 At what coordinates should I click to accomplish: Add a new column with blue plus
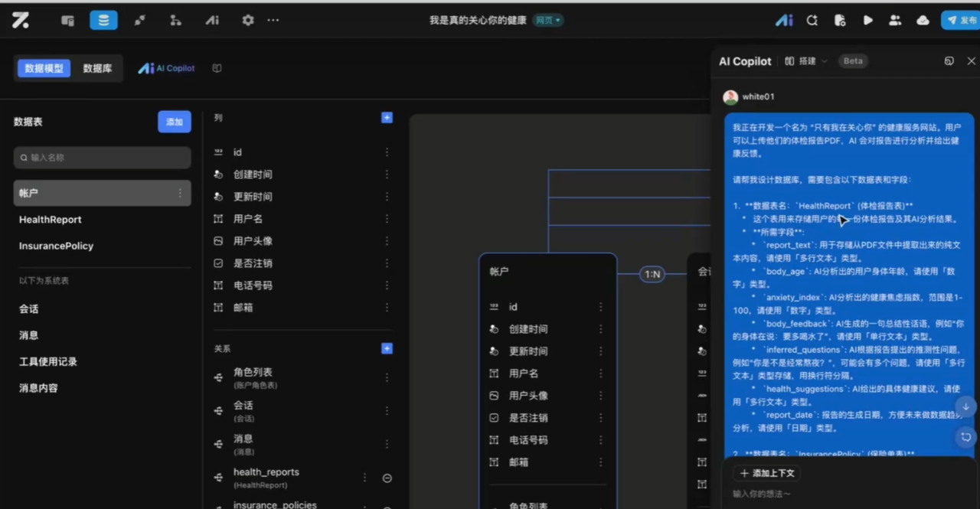pos(387,118)
